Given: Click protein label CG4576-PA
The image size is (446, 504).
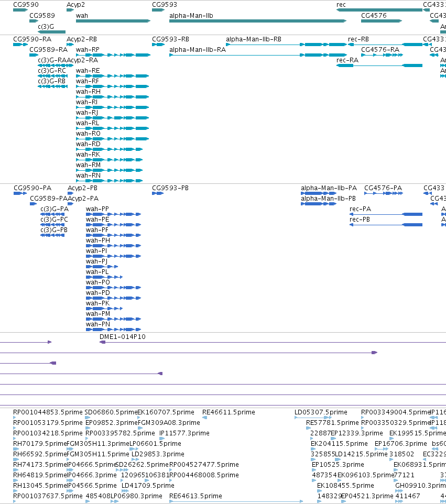Looking at the screenshot, I should (x=383, y=188).
